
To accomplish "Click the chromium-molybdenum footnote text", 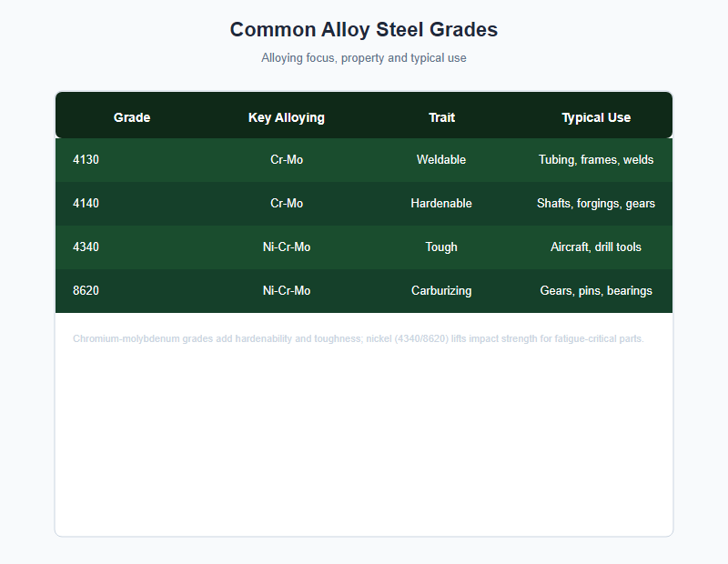I will 359,339.
